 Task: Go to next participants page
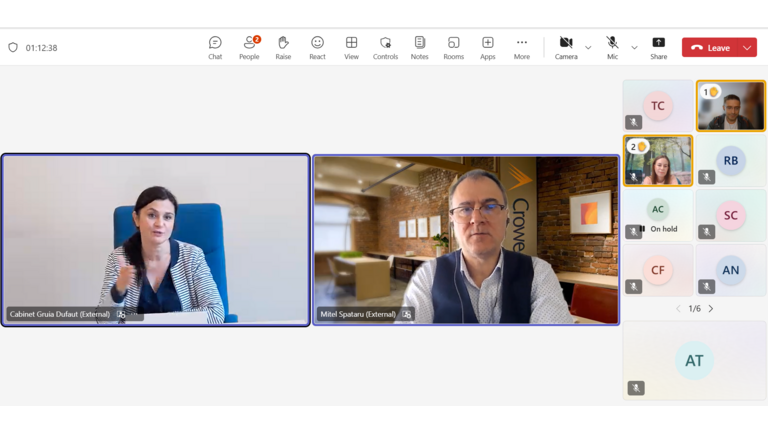pyautogui.click(x=711, y=309)
